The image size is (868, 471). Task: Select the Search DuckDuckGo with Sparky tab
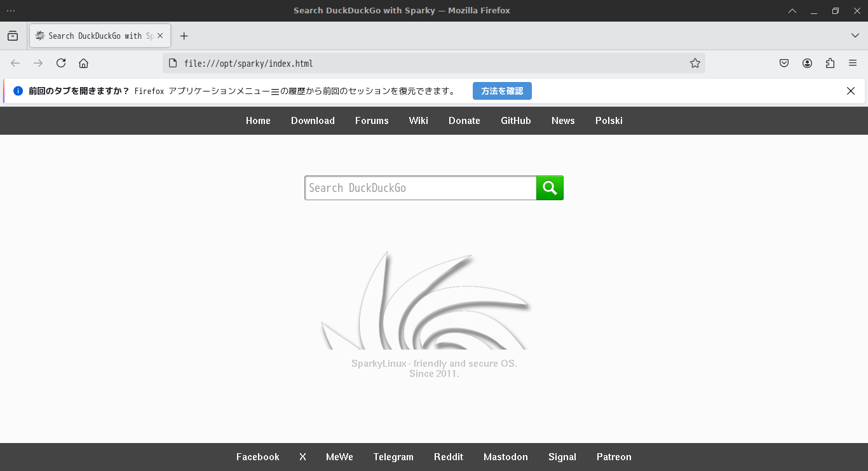[100, 36]
